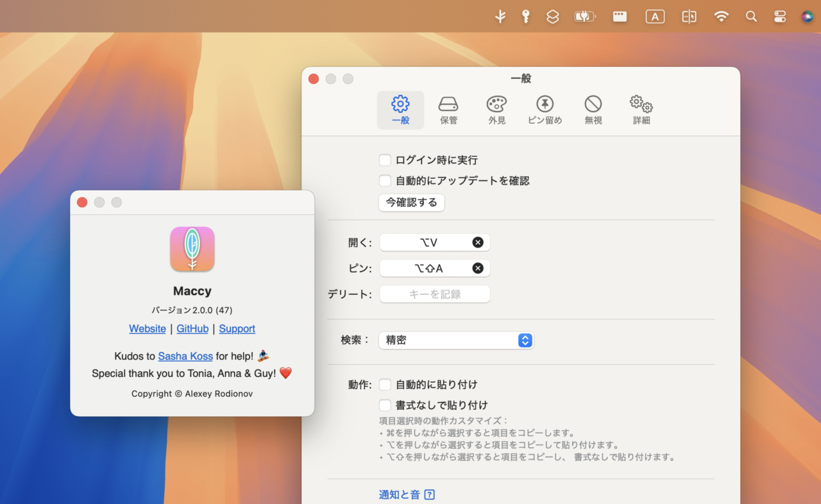Click the version text 2.0.0 (47)
This screenshot has width=821, height=504.
point(192,310)
